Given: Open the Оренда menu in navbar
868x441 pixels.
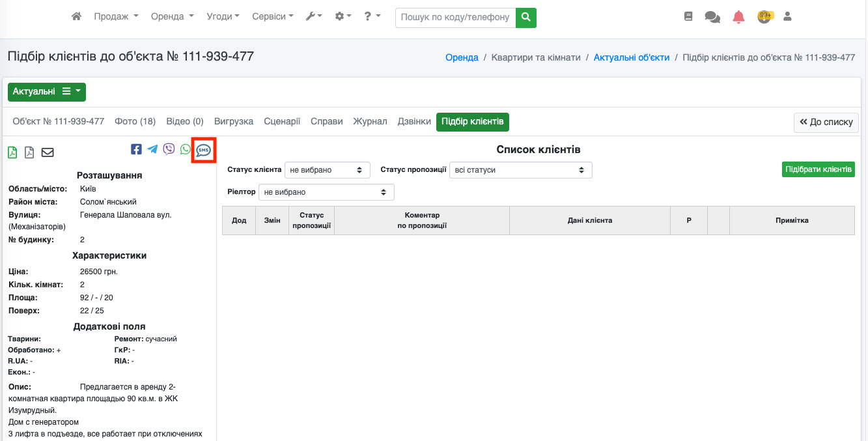Looking at the screenshot, I should click(172, 16).
